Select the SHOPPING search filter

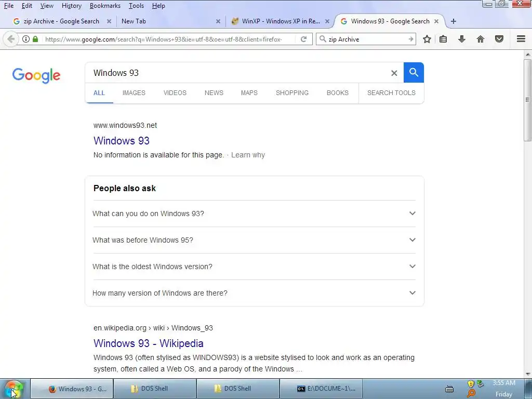(292, 93)
